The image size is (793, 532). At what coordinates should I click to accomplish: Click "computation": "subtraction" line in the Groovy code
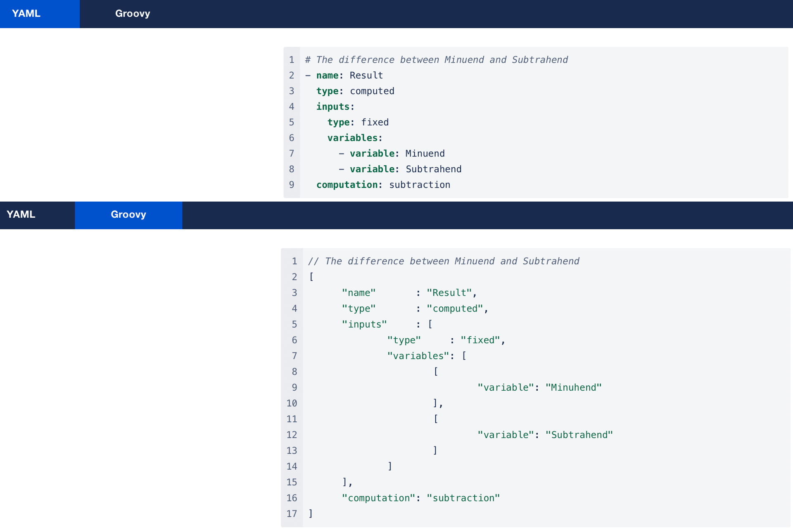[420, 498]
